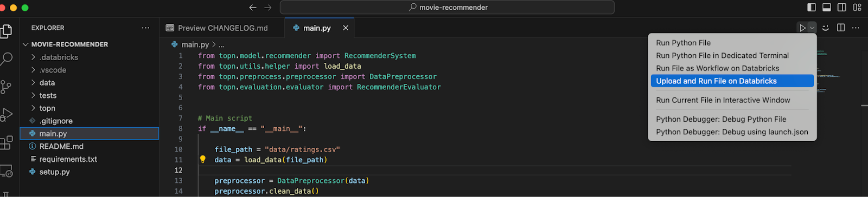The width and height of the screenshot is (868, 197).
Task: Close the main.py tab
Action: (x=346, y=28)
